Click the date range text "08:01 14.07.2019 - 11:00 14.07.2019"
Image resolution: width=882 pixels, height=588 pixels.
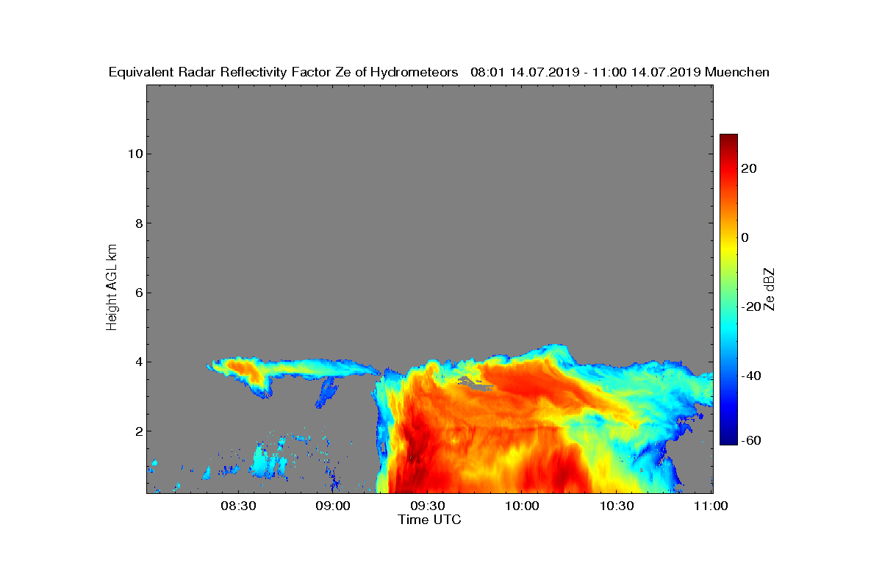point(586,73)
